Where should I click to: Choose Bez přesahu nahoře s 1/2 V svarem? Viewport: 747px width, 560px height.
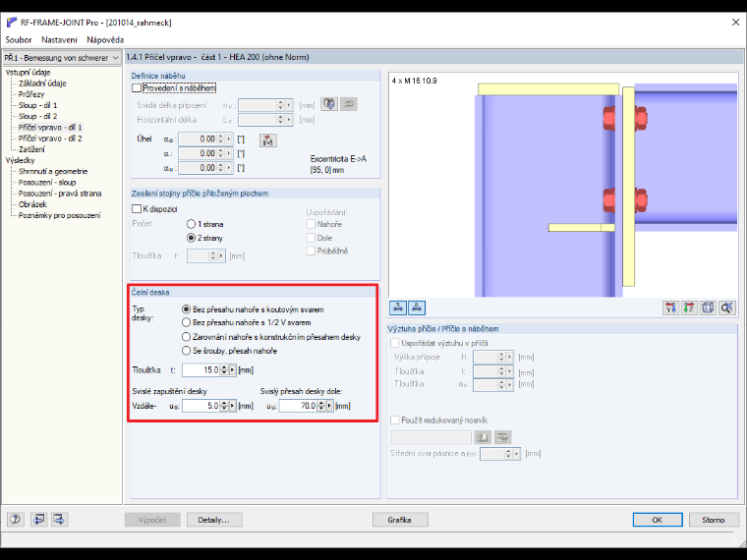[x=187, y=322]
